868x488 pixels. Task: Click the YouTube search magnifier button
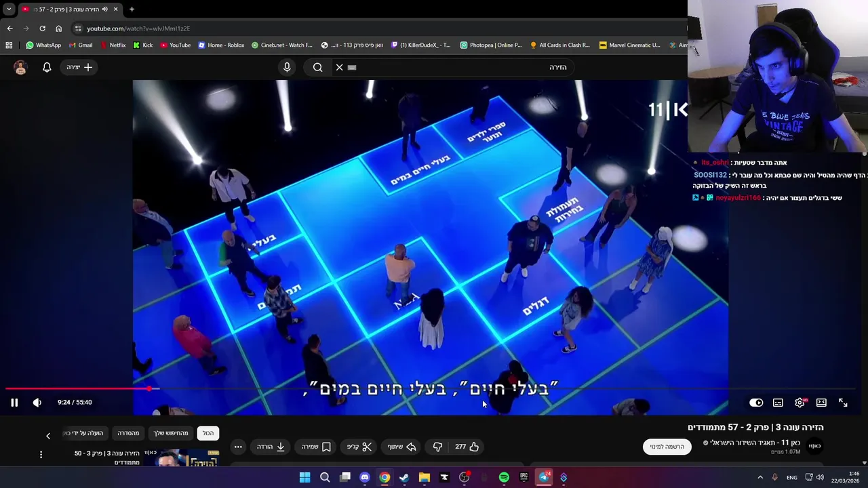coord(317,67)
